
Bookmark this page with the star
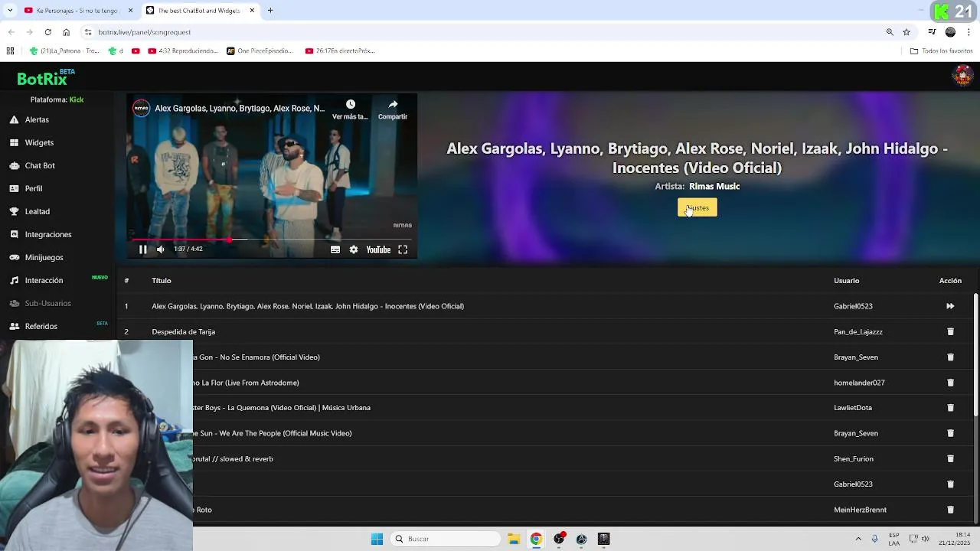click(x=906, y=32)
